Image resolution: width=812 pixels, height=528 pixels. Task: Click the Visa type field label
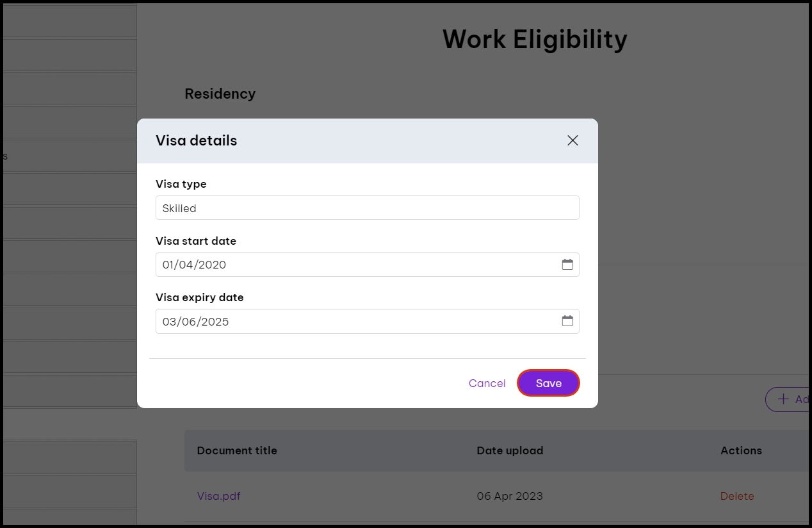point(181,184)
